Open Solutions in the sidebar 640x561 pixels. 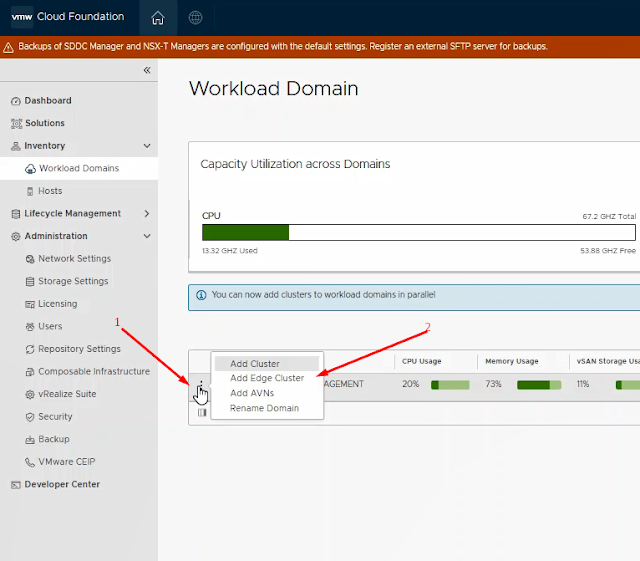pyautogui.click(x=44, y=123)
